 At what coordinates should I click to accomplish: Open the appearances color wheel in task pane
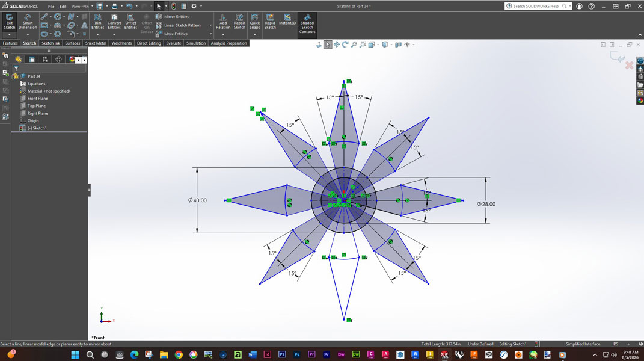click(640, 100)
